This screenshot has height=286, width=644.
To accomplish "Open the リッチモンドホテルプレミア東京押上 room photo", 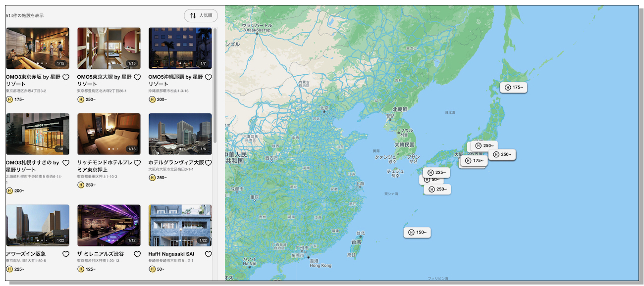I will pos(109,134).
